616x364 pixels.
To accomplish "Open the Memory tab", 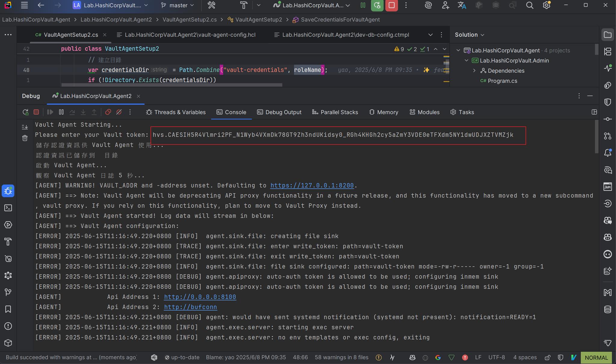I will tap(384, 112).
